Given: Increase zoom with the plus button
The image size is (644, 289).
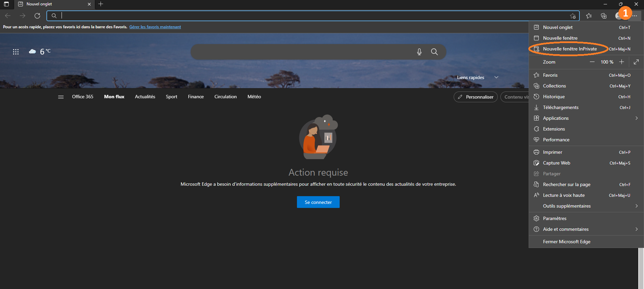Looking at the screenshot, I should [x=621, y=62].
